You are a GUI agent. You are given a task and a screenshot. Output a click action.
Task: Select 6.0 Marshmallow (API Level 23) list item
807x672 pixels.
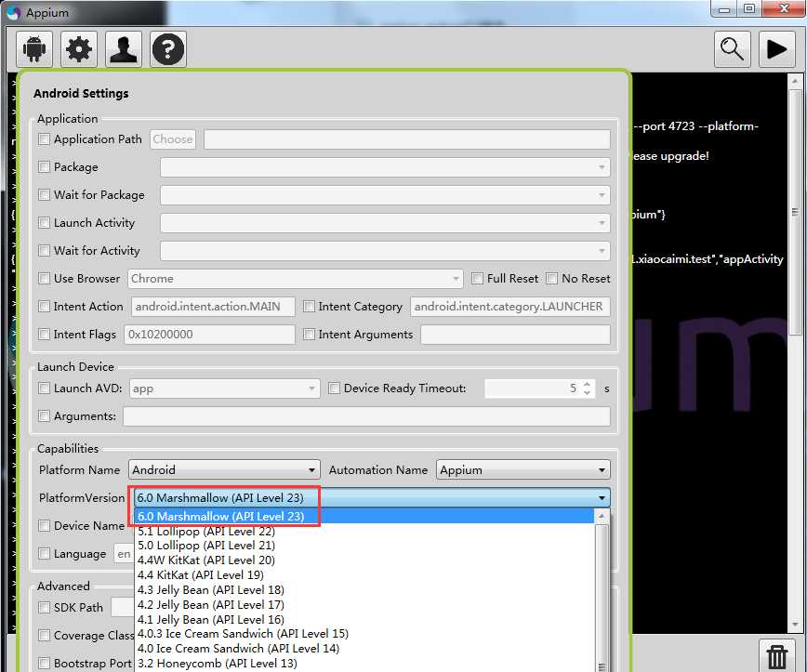tap(364, 516)
